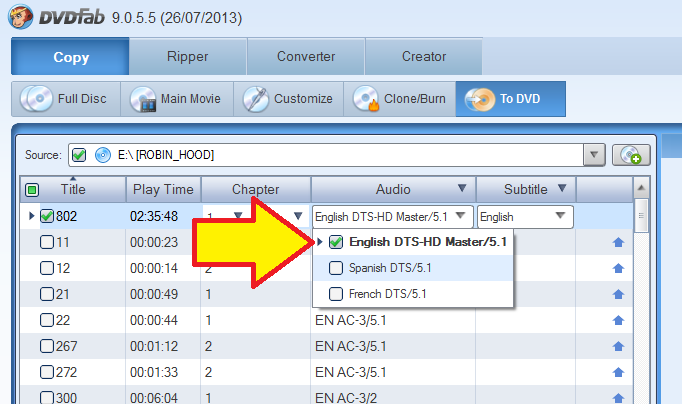This screenshot has width=682, height=404.
Task: Click the disc icon beside E:\ [ROBIN_HOOD]
Action: point(103,155)
